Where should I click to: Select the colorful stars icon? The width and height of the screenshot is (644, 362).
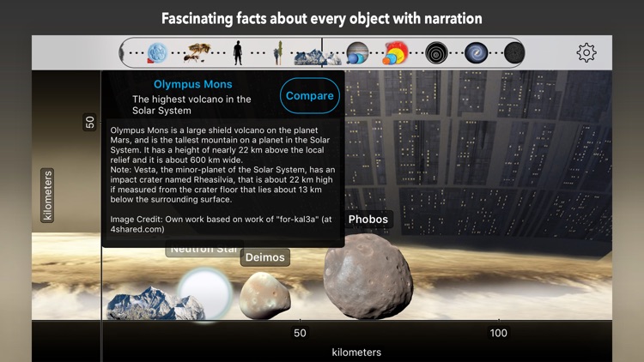[x=395, y=53]
